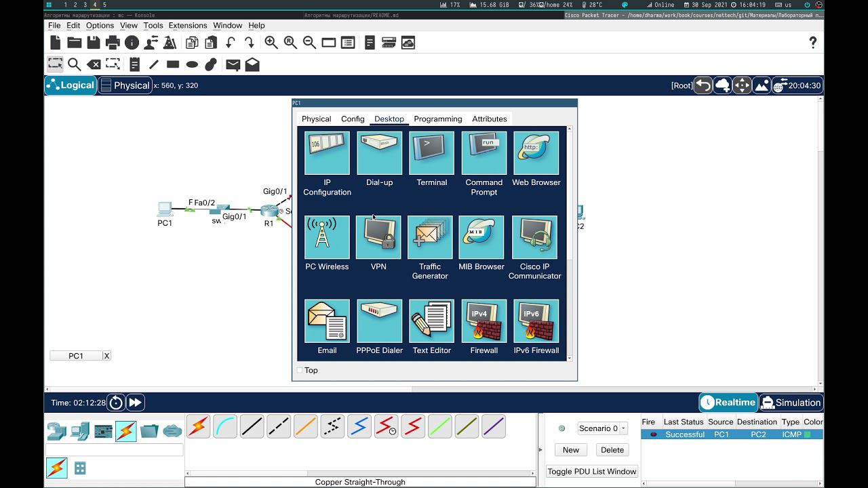The width and height of the screenshot is (868, 488).
Task: Launch the Dial-up app
Action: 379,153
